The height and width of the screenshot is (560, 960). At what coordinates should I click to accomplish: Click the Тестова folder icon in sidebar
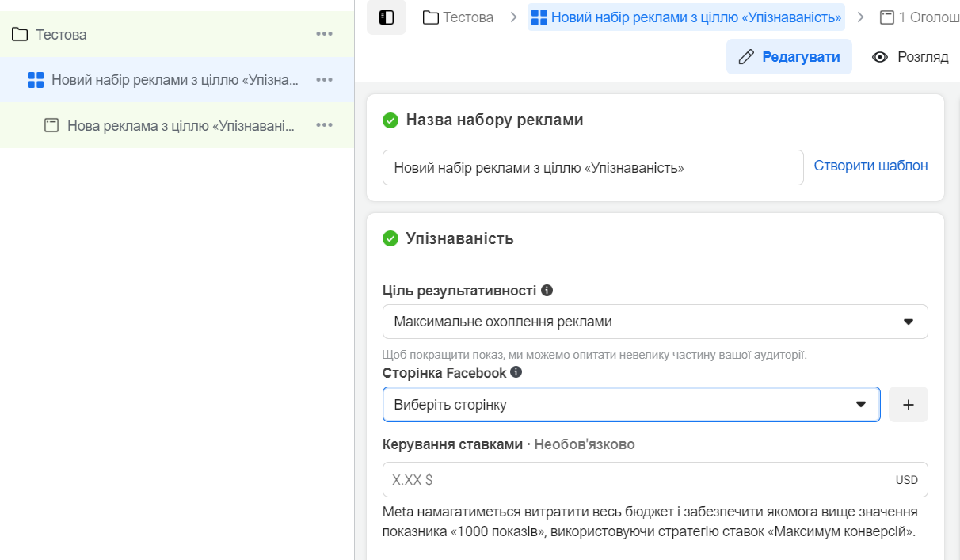tap(21, 34)
